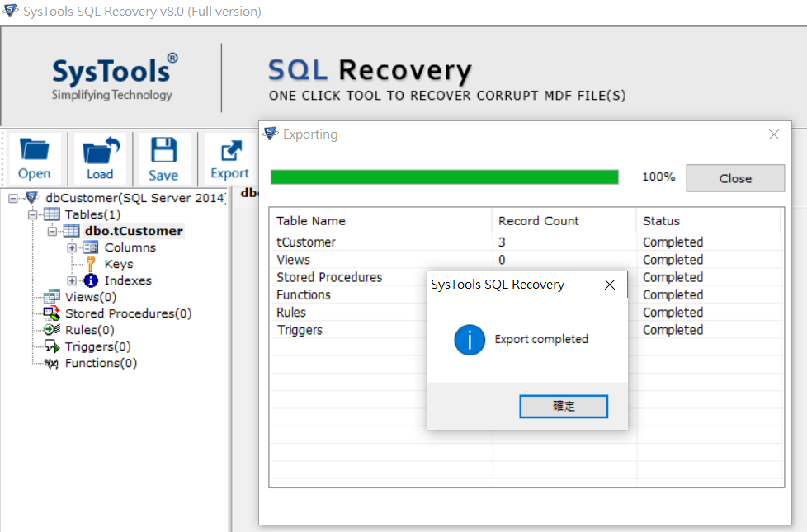Click the dbCustomer database shield icon
Viewport: 807px width, 532px height.
point(32,198)
